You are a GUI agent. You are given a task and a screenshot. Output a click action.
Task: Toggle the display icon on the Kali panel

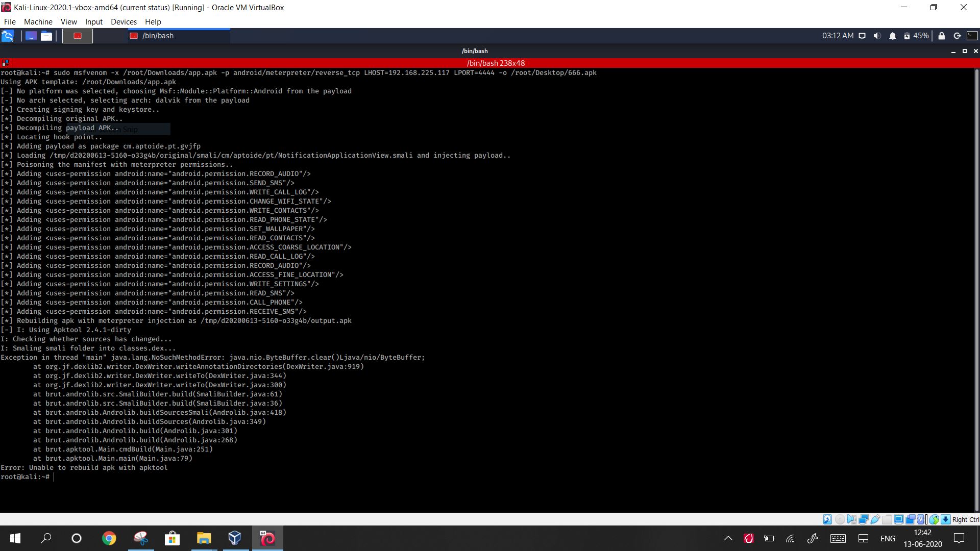pos(862,36)
